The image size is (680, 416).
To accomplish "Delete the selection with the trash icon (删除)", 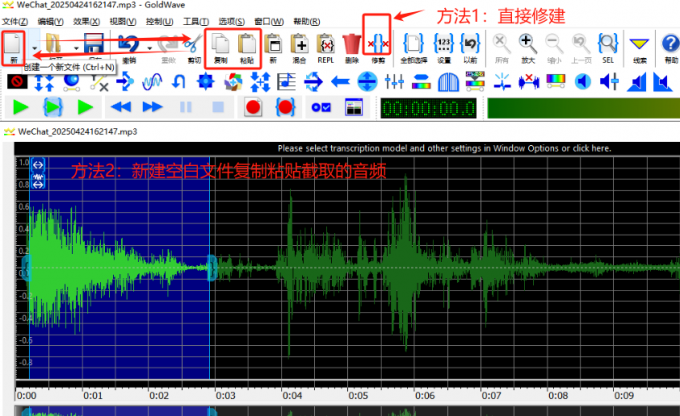I will 352,48.
